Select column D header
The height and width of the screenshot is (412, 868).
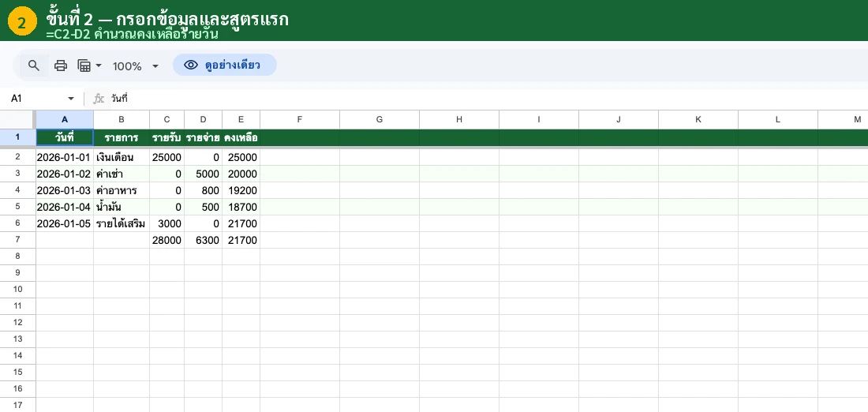coord(203,119)
